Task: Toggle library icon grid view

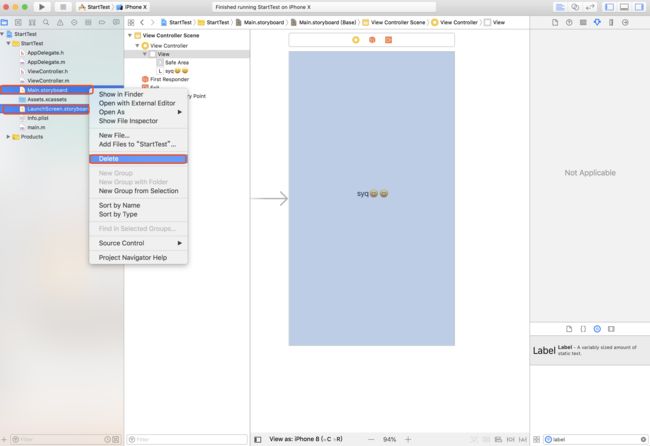Action: (536, 439)
